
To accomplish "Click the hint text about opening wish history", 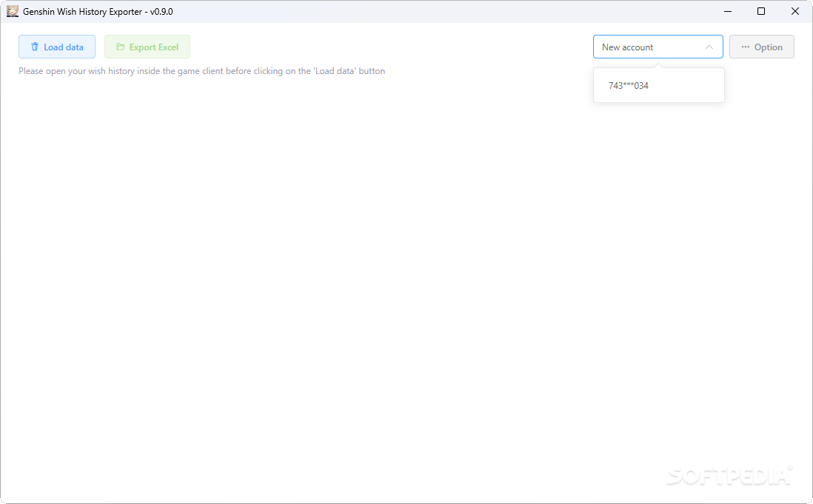I will 201,71.
